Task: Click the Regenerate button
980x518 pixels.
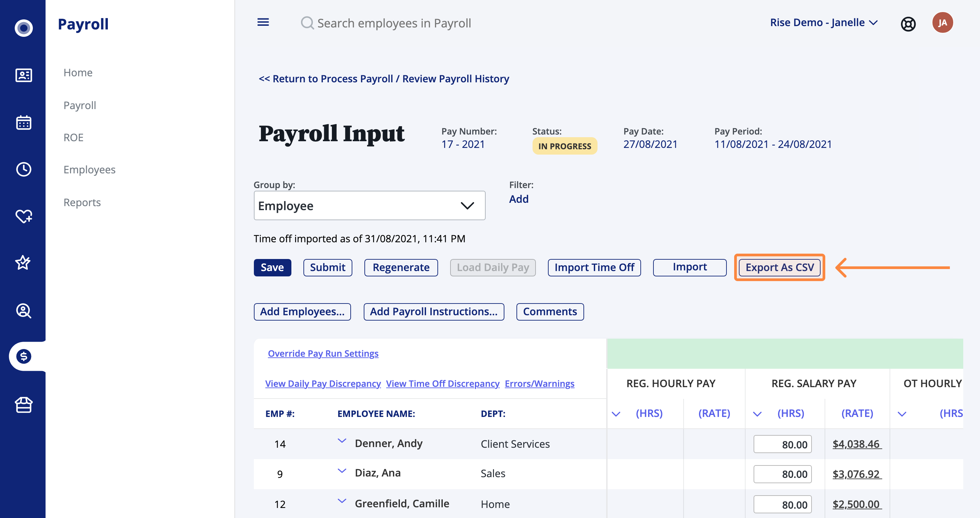Action: pyautogui.click(x=401, y=267)
